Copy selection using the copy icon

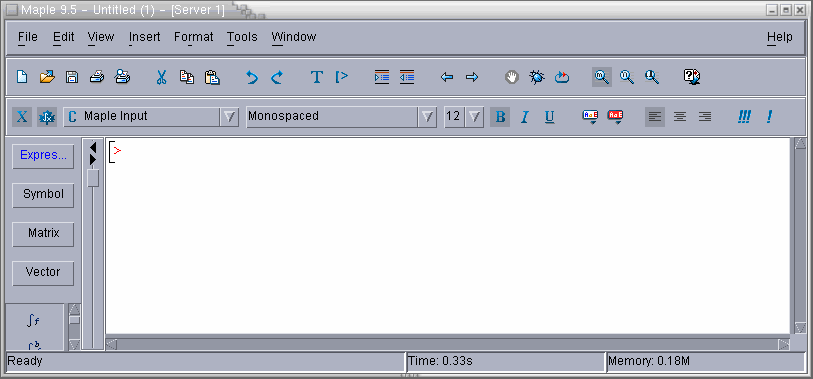[x=187, y=77]
